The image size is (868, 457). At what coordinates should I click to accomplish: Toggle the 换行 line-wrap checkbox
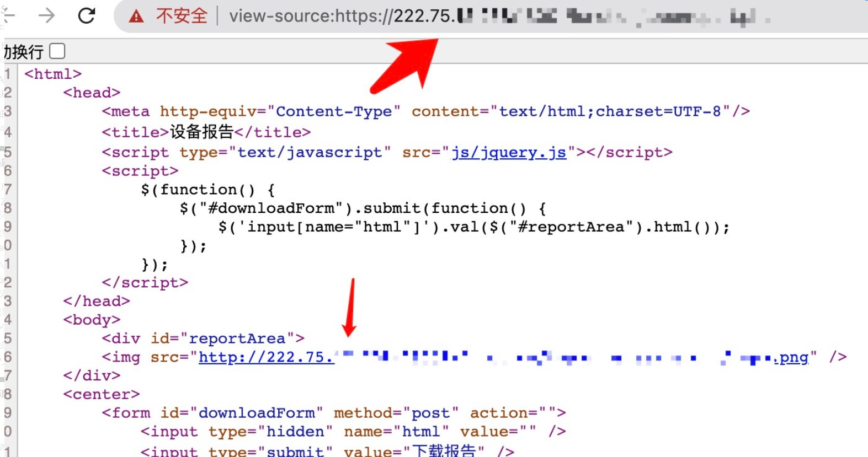coord(57,51)
